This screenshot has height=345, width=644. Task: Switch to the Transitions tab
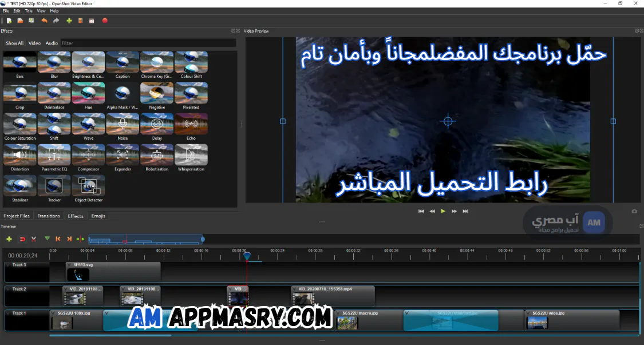[x=49, y=216]
